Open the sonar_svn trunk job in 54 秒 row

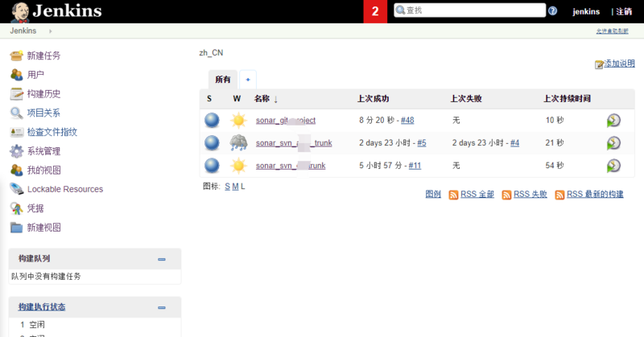[291, 166]
